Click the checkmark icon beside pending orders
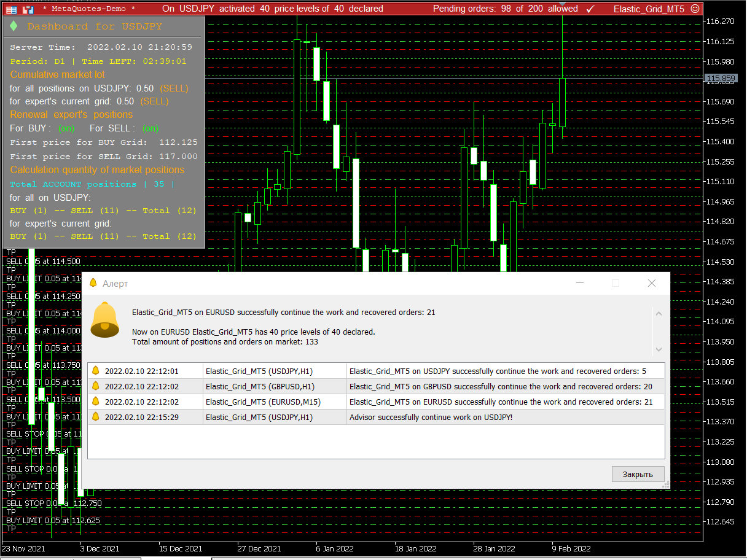 point(590,9)
